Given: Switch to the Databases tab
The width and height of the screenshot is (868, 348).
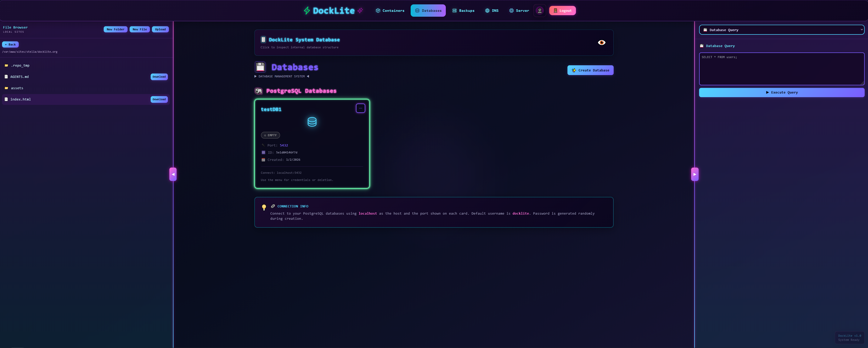Looking at the screenshot, I should (428, 11).
